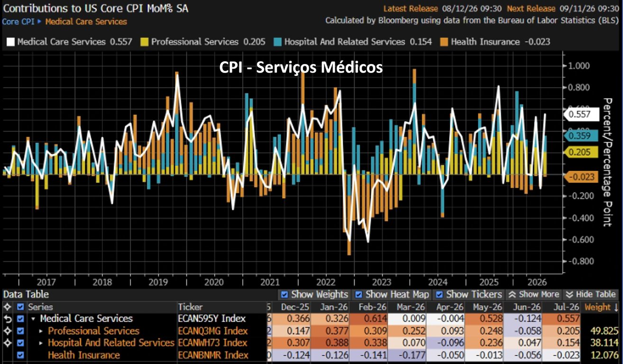
Task: Open the ECAN595Y Index ticker
Action: (213, 319)
